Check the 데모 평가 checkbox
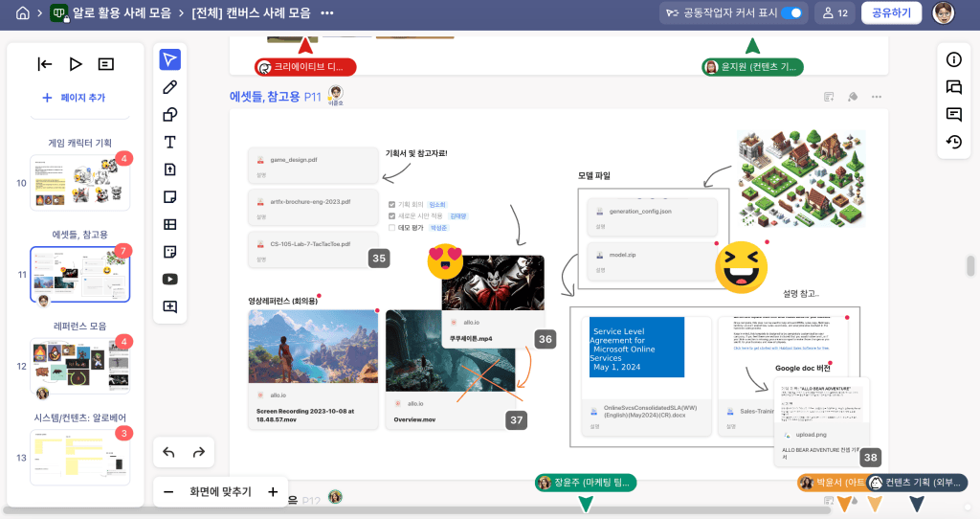Viewport: 980px width, 519px height. tap(391, 228)
